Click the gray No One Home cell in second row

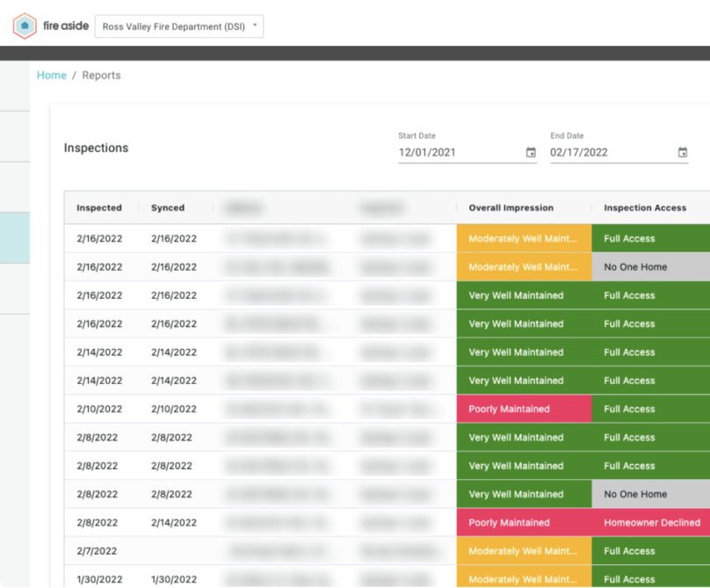tap(650, 267)
